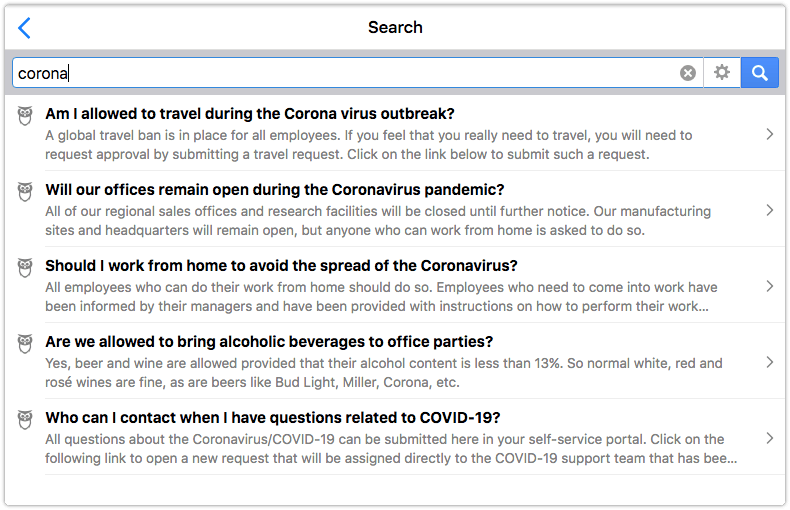Open 'Who can I contact' COVID-19 article title
Image resolution: width=790 pixels, height=510 pixels.
273,418
